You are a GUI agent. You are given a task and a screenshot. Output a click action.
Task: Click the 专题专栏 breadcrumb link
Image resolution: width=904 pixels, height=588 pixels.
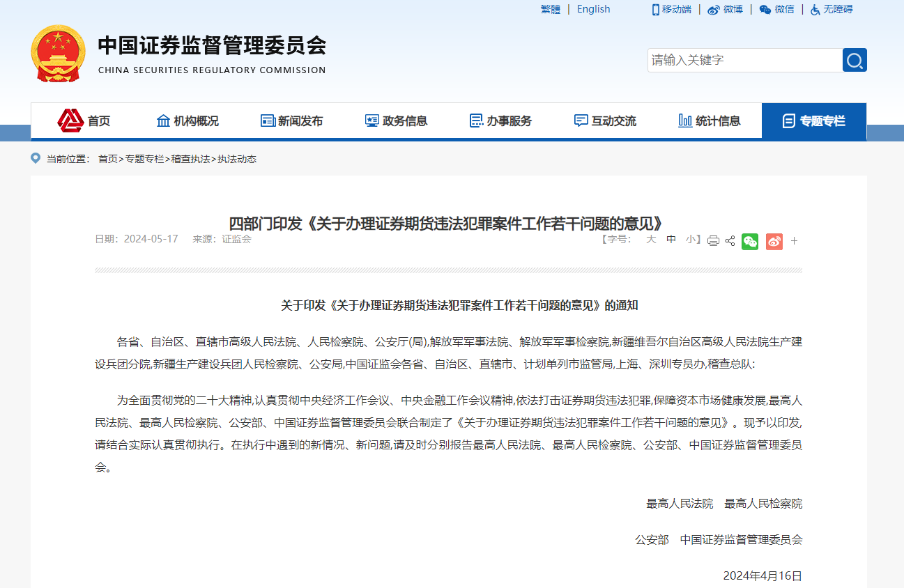click(x=144, y=159)
